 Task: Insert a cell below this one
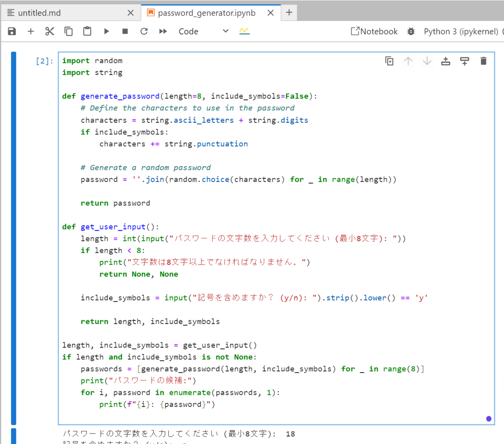465,61
